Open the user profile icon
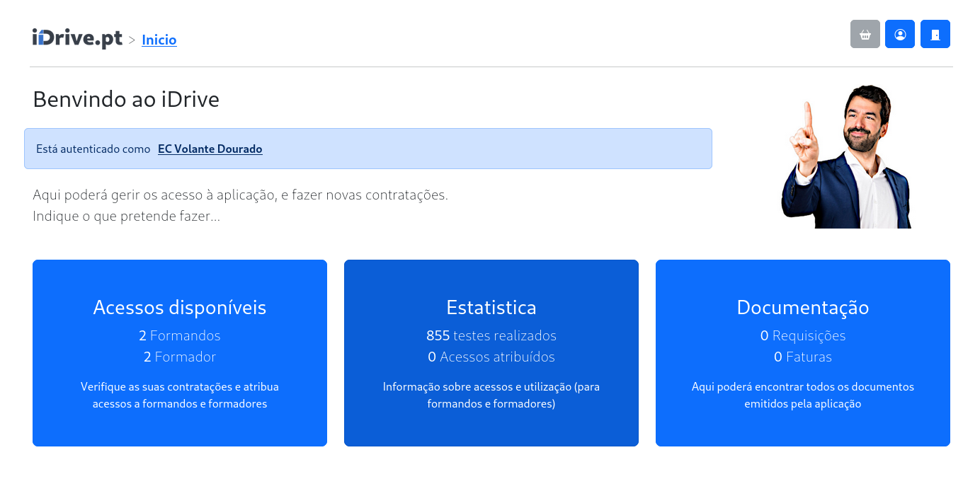This screenshot has width=980, height=496. coord(899,34)
